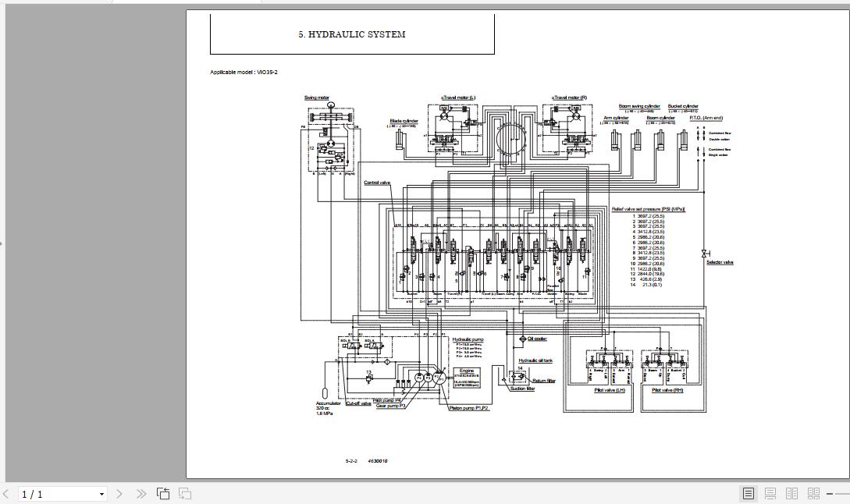Expand the left sidebar panel arrow
The height and width of the screenshot is (504, 850).
[2, 243]
